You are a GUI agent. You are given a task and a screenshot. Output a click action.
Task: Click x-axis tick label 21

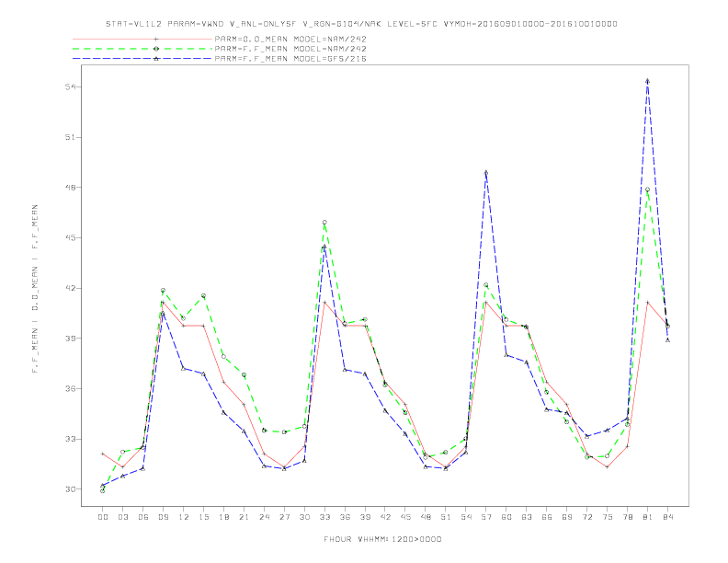coord(244,517)
